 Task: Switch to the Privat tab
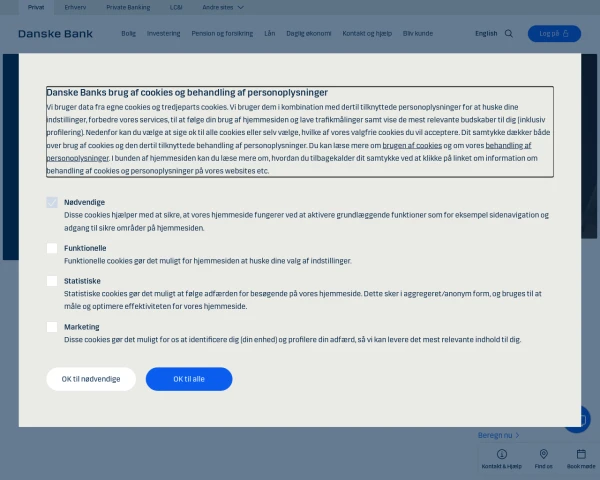click(x=36, y=7)
